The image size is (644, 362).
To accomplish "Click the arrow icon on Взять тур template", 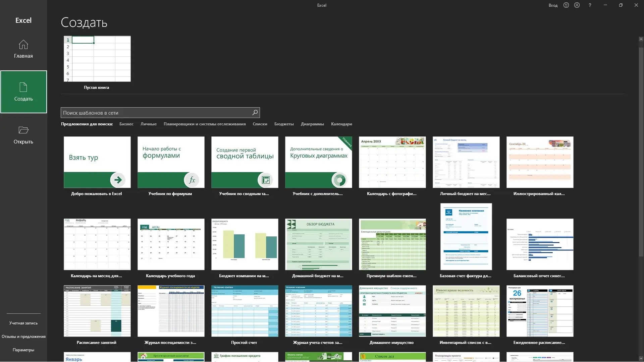I will coord(118,180).
